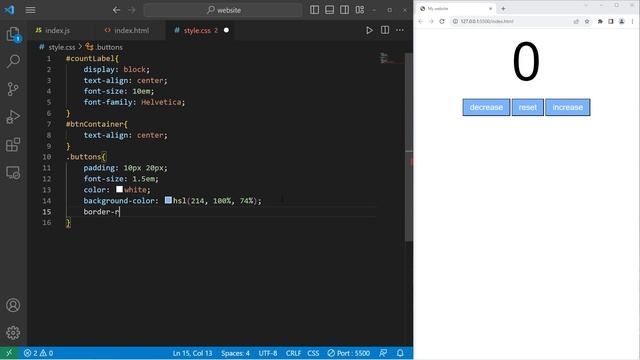Viewport: 640px width, 360px height.
Task: Click the Run play icon in editor
Action: point(369,30)
